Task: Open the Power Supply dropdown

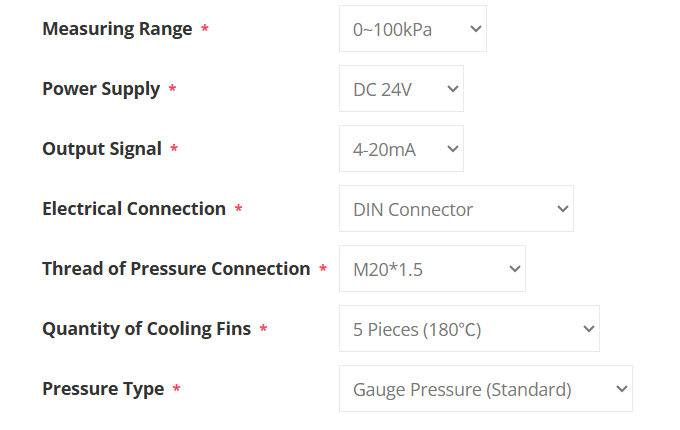Action: tap(400, 89)
